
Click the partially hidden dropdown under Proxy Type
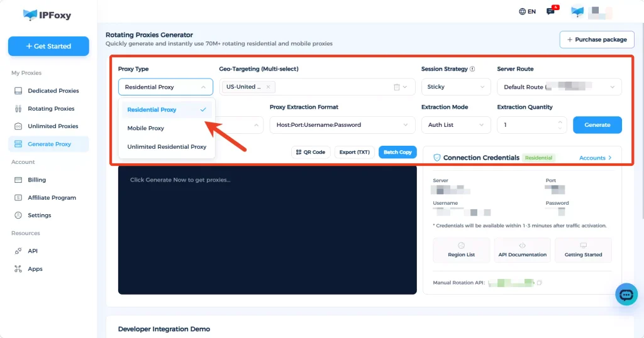(x=240, y=125)
